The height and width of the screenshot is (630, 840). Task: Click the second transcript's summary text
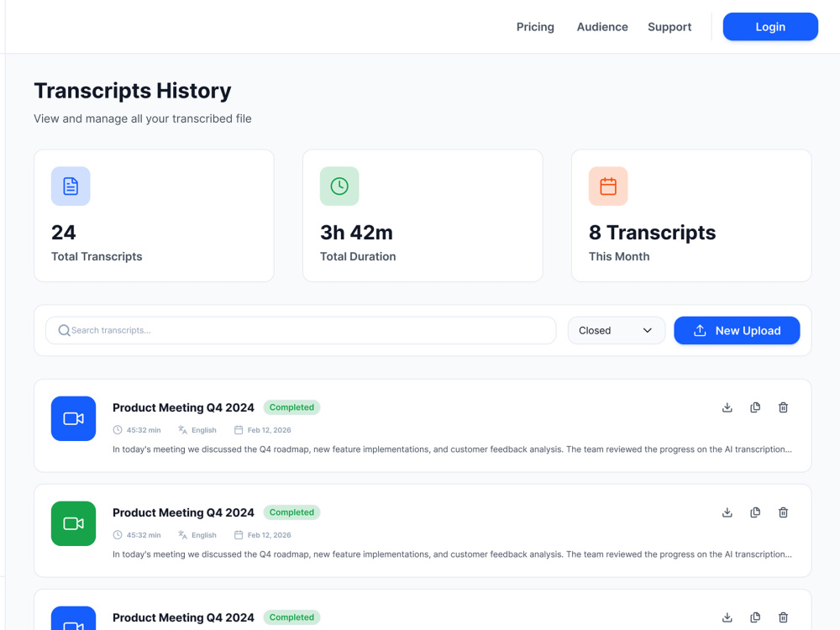[452, 554]
